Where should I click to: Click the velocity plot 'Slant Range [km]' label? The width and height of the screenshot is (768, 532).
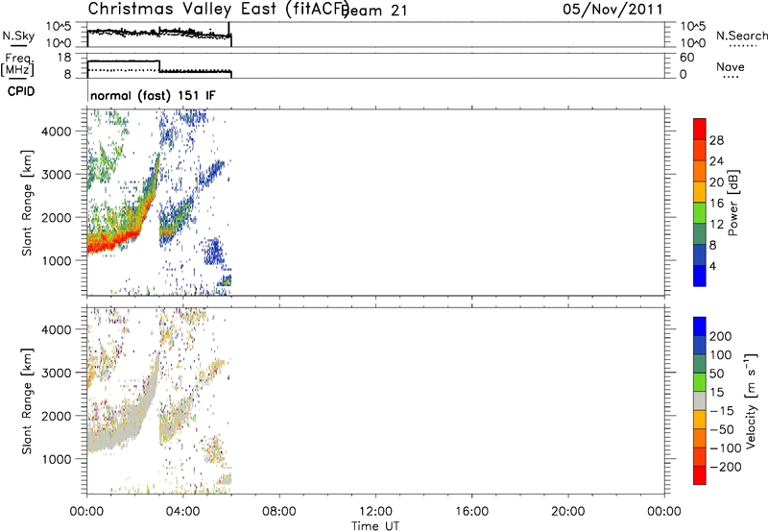[27, 401]
